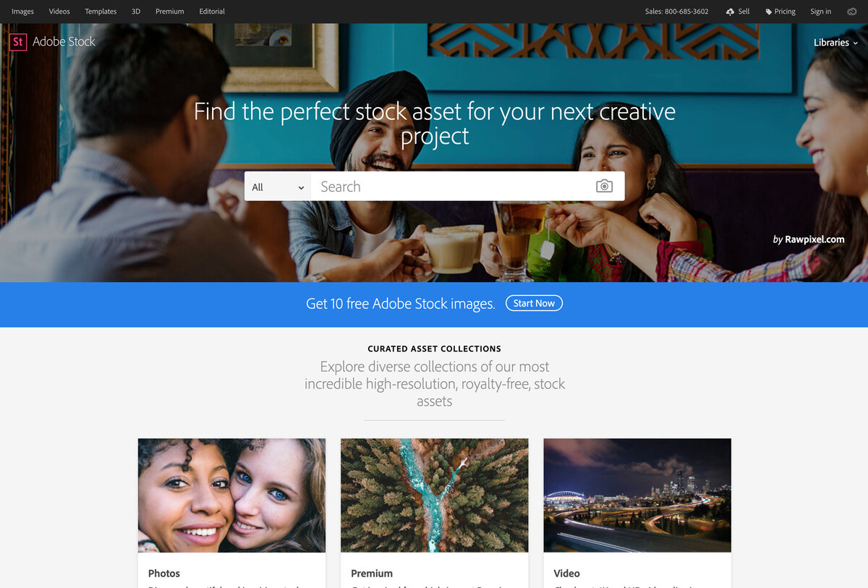Go to the Templates section
This screenshot has width=868, height=588.
[x=101, y=12]
